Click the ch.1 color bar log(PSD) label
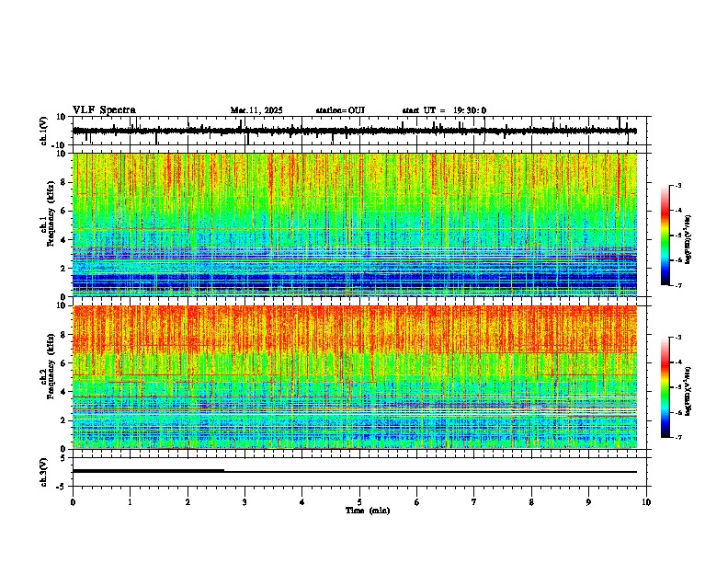The image size is (728, 563). tap(688, 239)
